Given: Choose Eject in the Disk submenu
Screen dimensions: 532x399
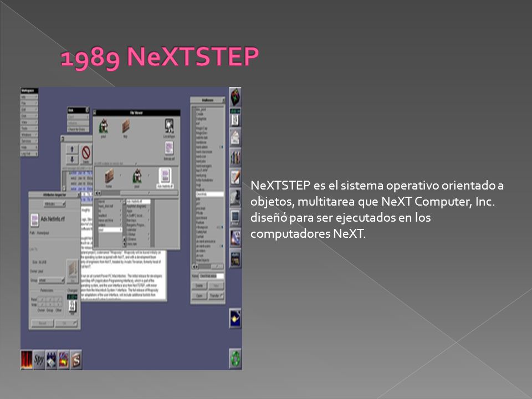Looking at the screenshot, I should click(78, 117).
